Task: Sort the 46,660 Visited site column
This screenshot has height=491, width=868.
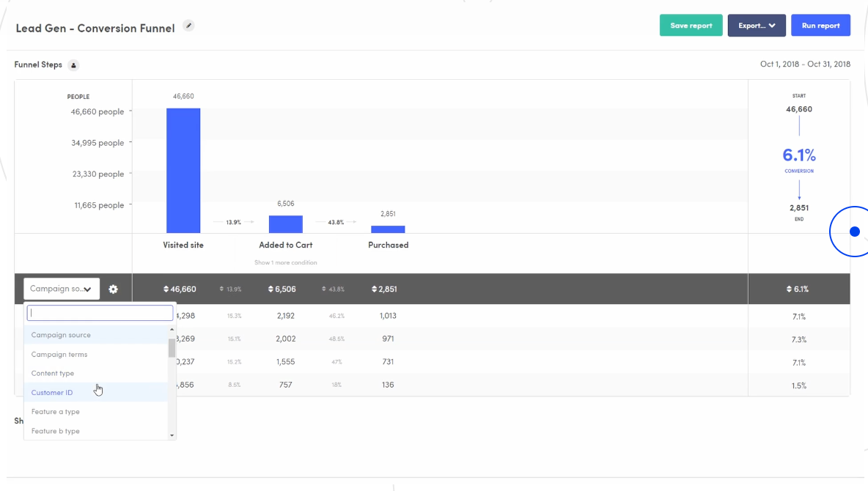Action: 176,289
